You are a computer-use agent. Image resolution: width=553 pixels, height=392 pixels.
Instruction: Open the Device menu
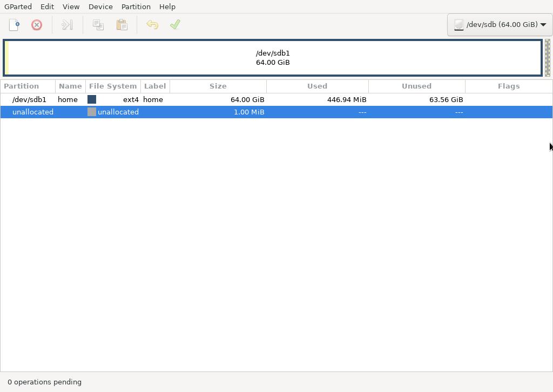pos(100,6)
